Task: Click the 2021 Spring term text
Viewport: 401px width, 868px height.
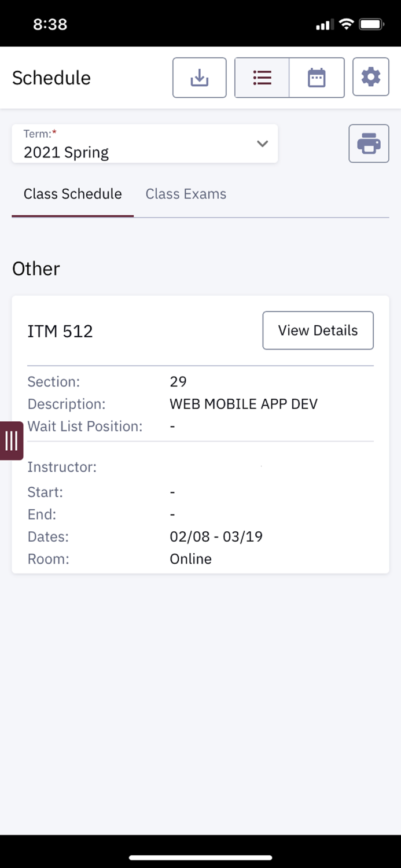Action: [x=66, y=152]
